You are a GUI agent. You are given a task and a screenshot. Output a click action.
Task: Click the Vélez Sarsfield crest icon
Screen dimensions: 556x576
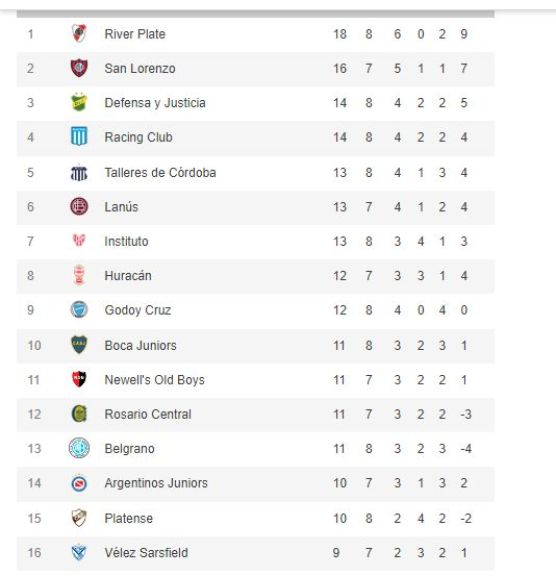(79, 552)
